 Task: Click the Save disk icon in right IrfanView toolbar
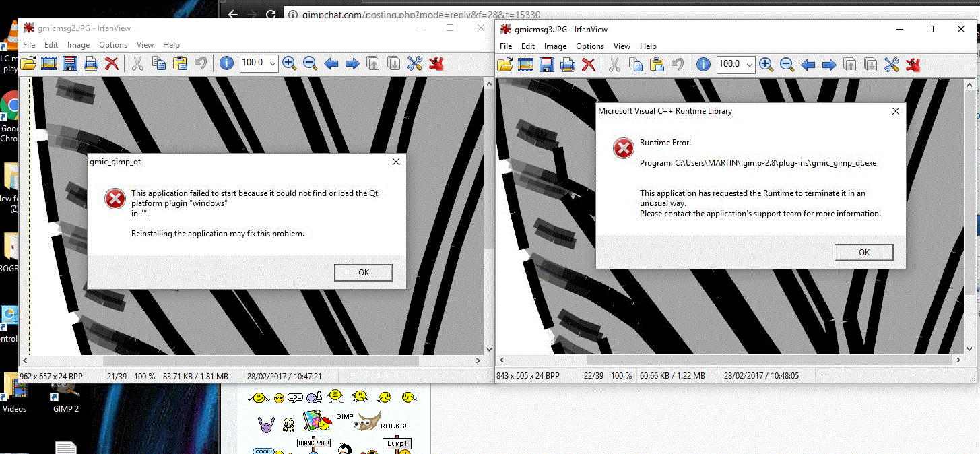(x=546, y=65)
